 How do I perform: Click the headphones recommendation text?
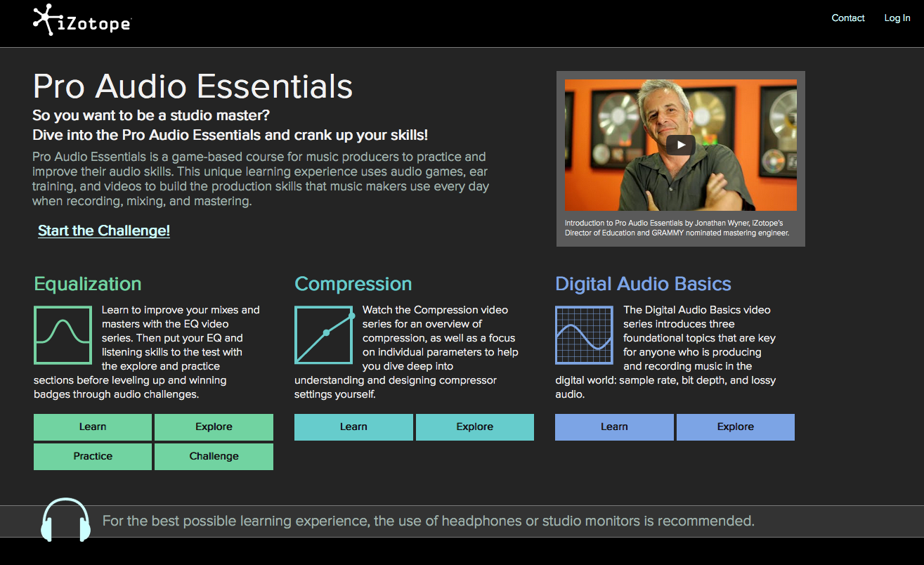pos(429,521)
